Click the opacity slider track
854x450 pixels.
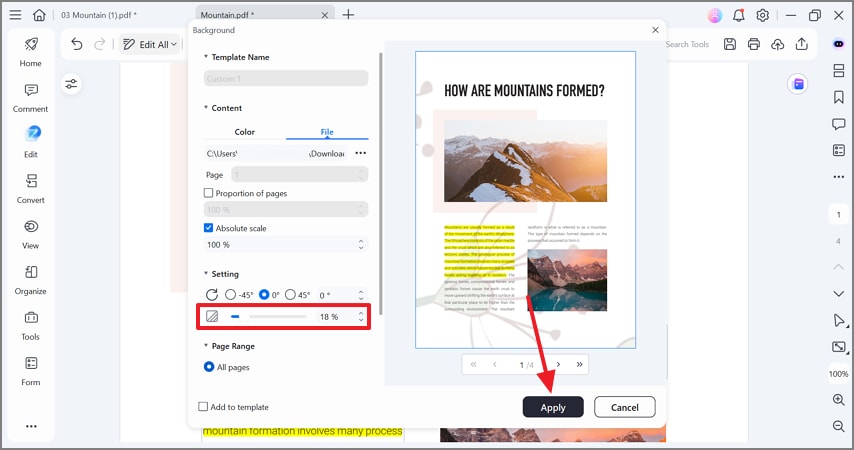(268, 316)
